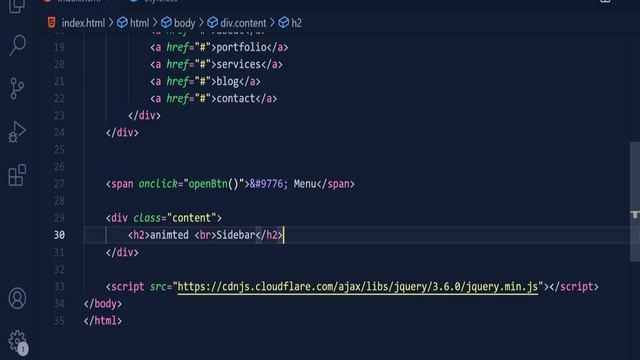
Task: Click line number 33 in gutter
Action: pyautogui.click(x=59, y=287)
